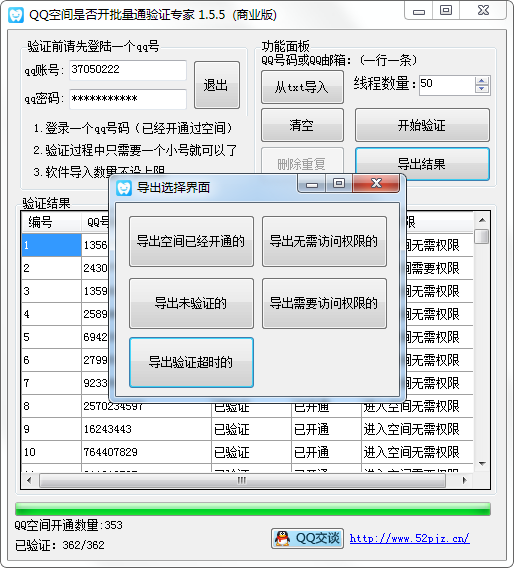Click 导出无需访问权限的 button

324,241
